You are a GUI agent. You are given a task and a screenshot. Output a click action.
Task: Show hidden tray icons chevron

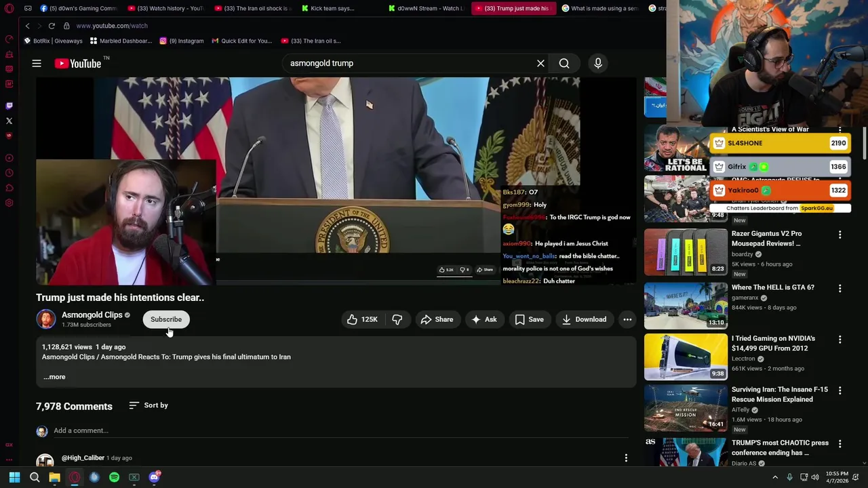[x=775, y=477]
